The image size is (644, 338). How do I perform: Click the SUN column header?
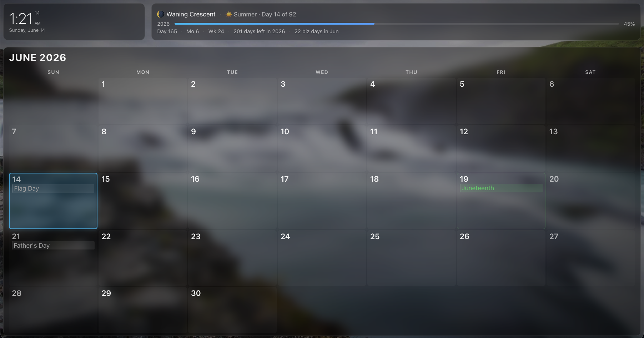click(53, 72)
